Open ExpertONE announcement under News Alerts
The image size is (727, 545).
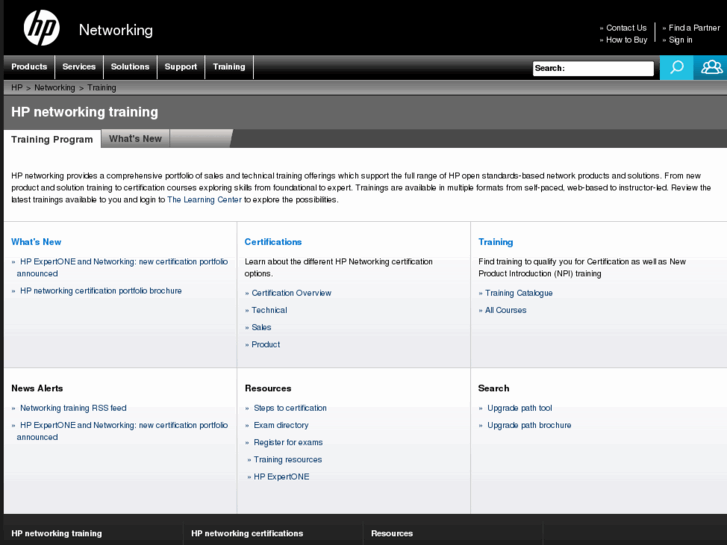[x=122, y=431]
